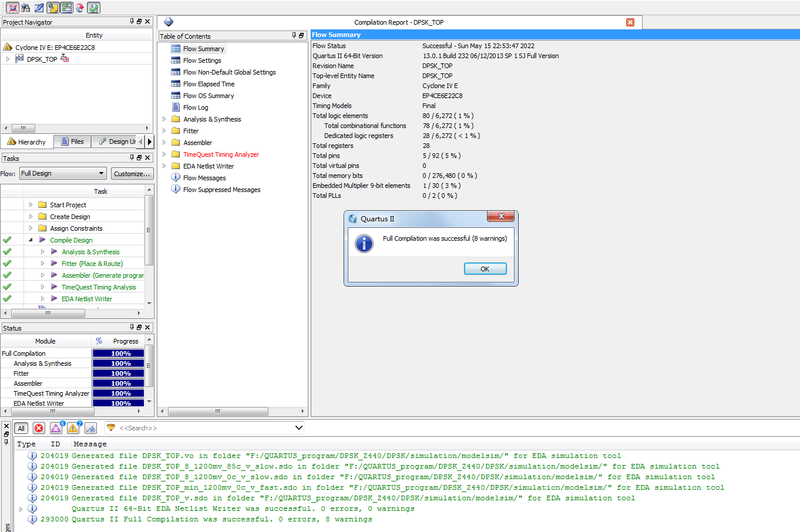Click the Customize... button in Tasks
800x532 pixels.
(132, 173)
